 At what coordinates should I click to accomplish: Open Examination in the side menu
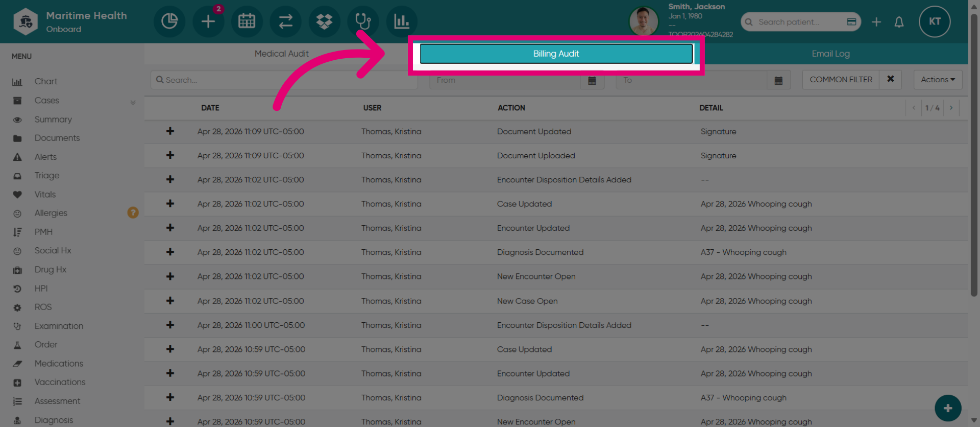coord(59,326)
